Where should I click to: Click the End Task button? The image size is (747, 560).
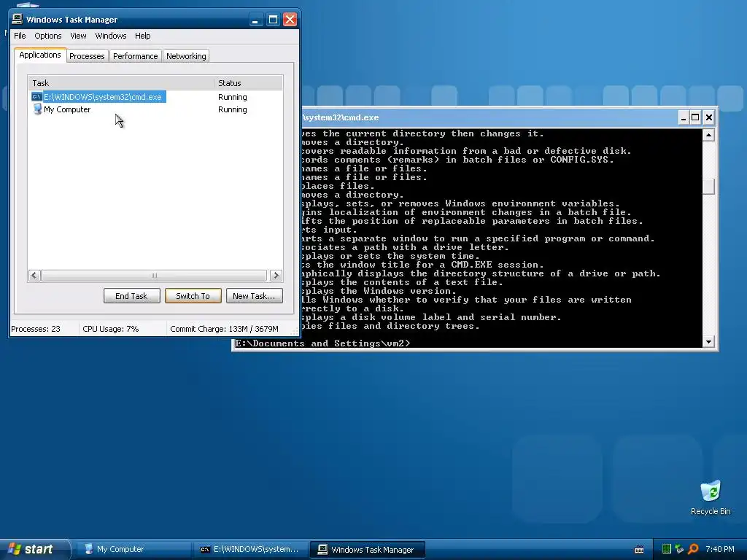131,296
